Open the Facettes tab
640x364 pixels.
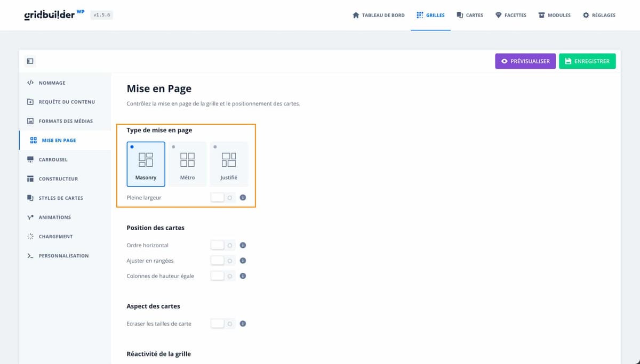tap(510, 15)
